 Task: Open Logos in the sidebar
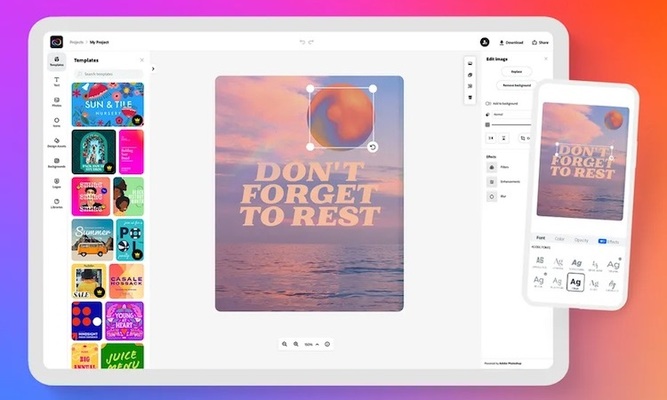coord(57,183)
